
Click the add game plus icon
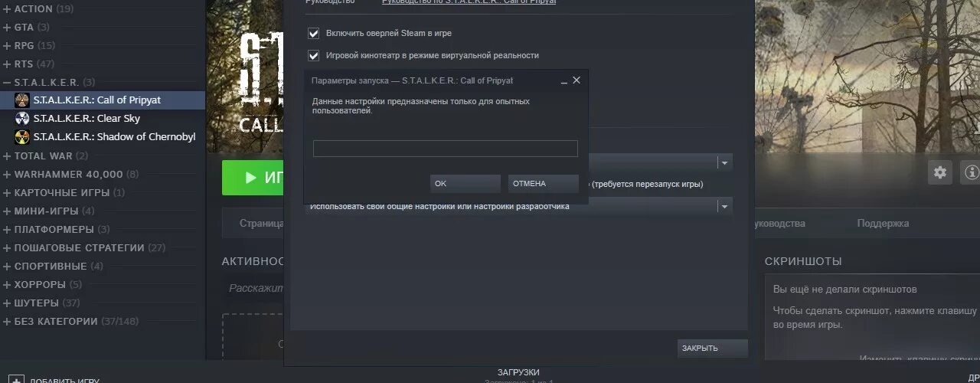(16, 380)
